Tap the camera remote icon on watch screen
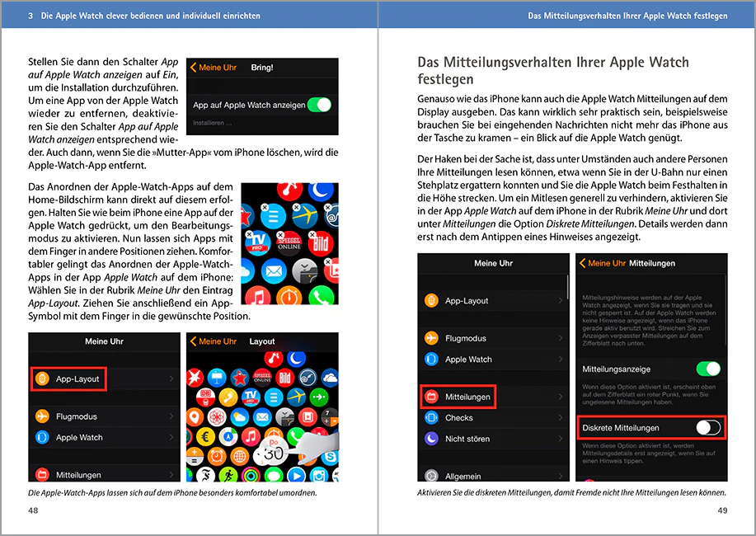Image resolution: width=756 pixels, height=536 pixels. [x=305, y=270]
